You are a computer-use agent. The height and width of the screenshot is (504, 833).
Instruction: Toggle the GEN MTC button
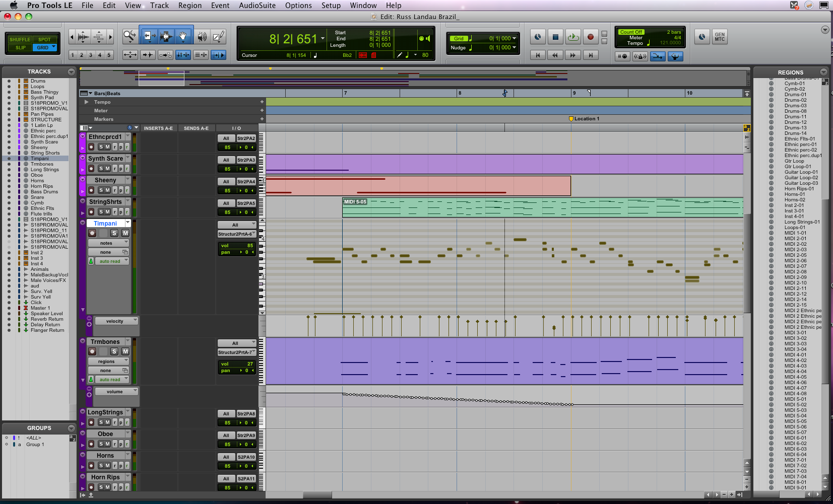point(720,37)
